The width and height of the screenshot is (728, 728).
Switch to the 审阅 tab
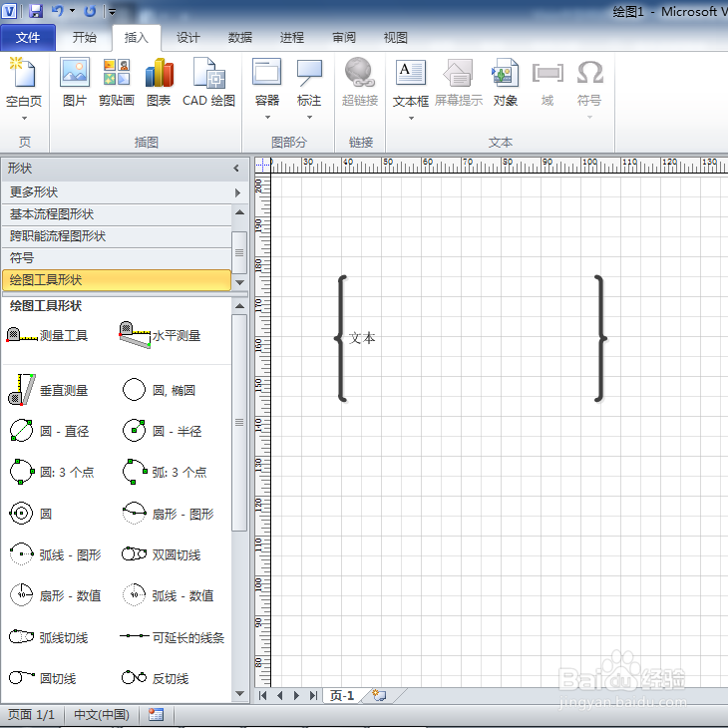pos(344,38)
